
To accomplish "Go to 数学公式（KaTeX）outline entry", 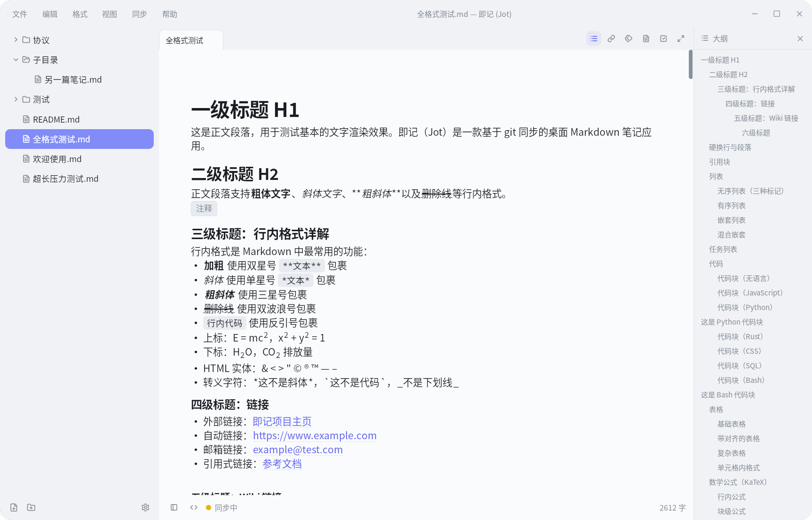I will (x=738, y=482).
